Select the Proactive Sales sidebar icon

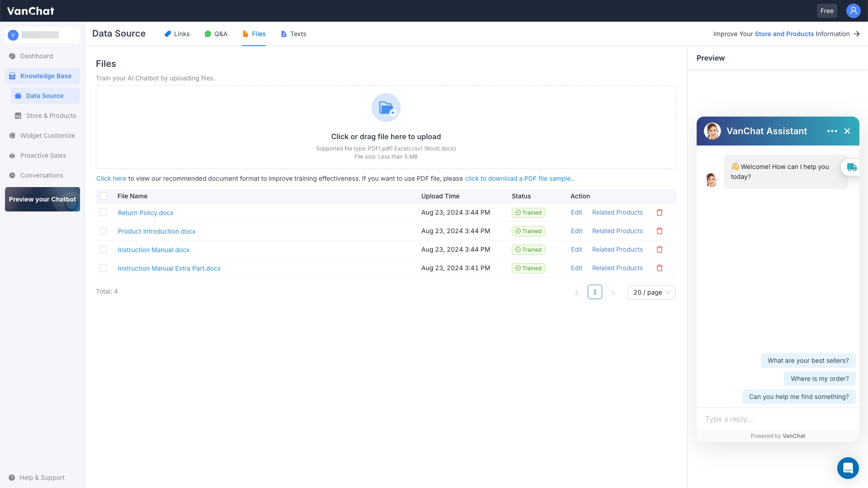[x=12, y=155]
